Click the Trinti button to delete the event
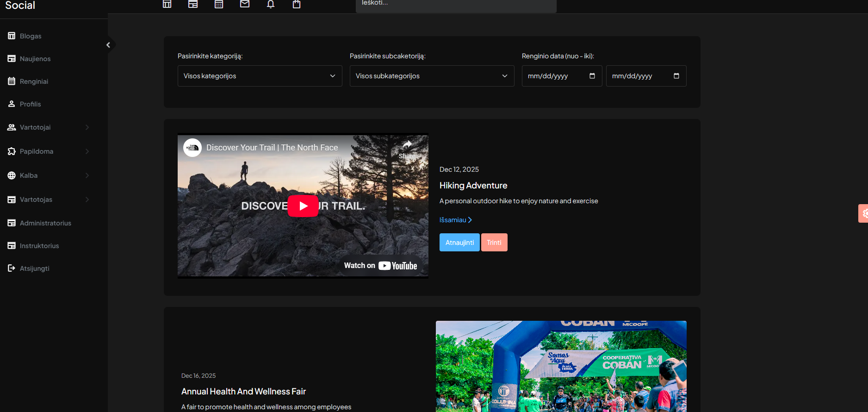Screen dimensions: 868x412 (494, 243)
